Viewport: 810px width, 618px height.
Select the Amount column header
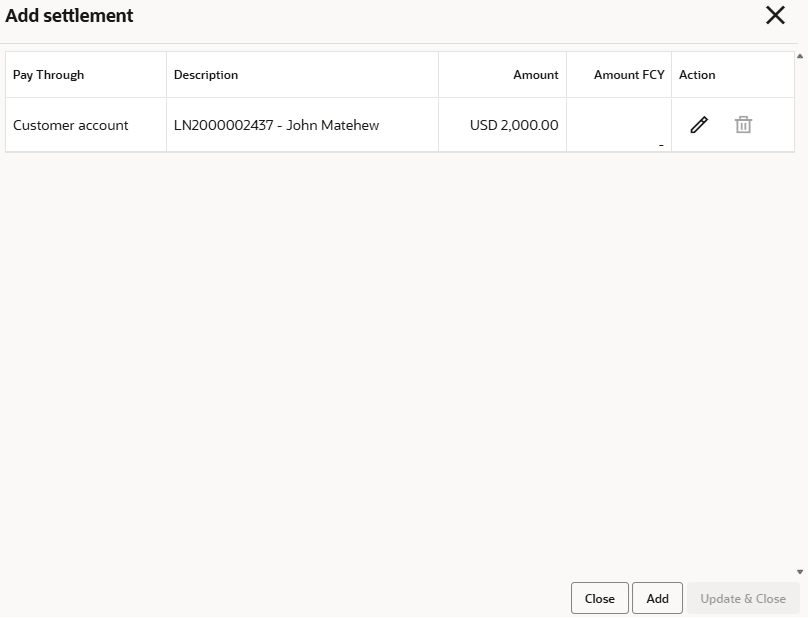(503, 75)
